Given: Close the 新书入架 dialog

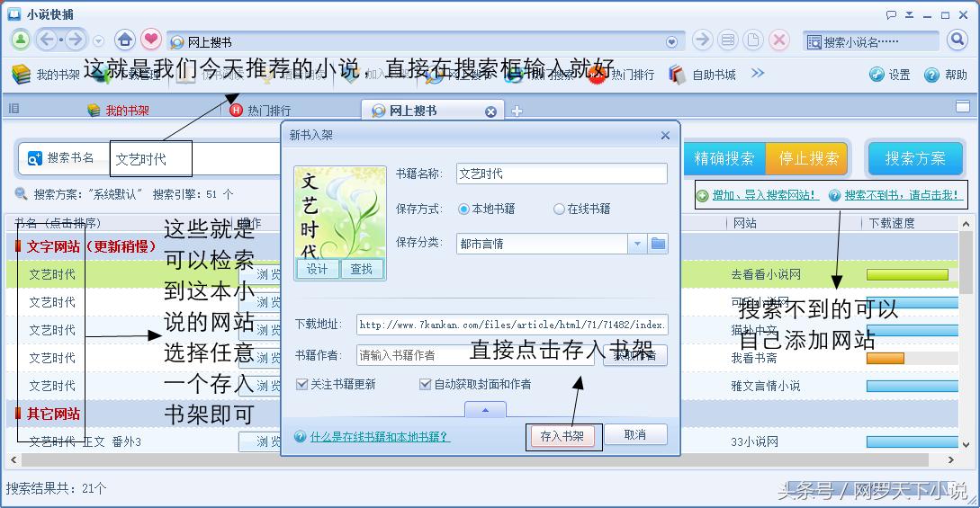Looking at the screenshot, I should click(x=665, y=136).
